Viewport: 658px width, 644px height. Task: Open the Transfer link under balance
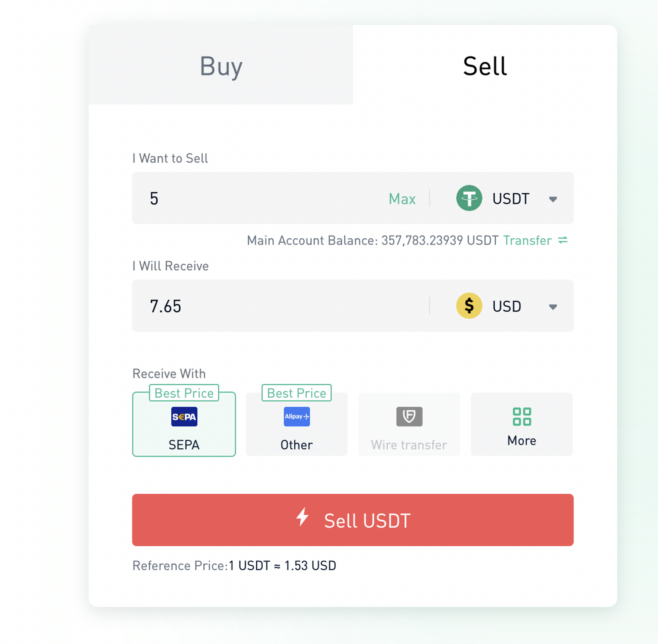click(527, 240)
